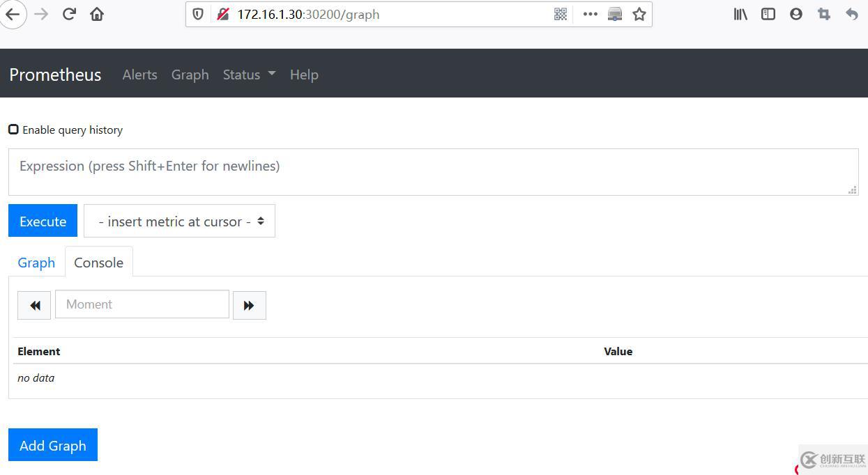Image resolution: width=868 pixels, height=475 pixels.
Task: Open Alerts in the navigation bar
Action: [139, 75]
